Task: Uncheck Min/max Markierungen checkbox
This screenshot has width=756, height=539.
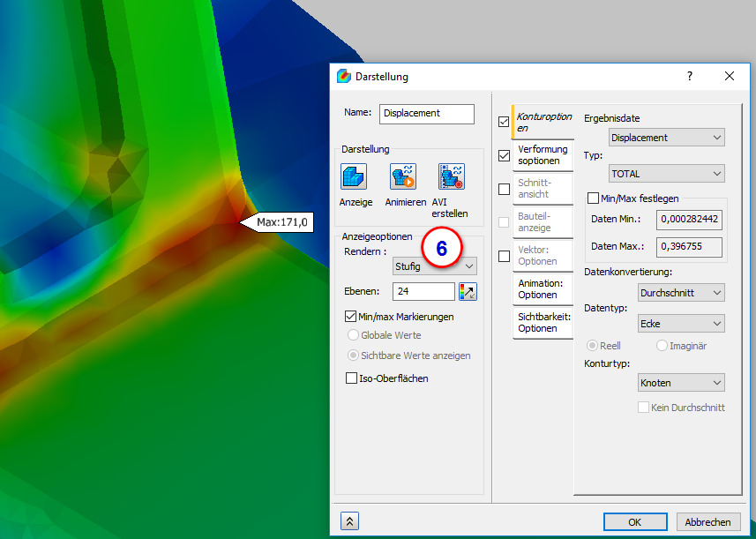Action: (351, 317)
